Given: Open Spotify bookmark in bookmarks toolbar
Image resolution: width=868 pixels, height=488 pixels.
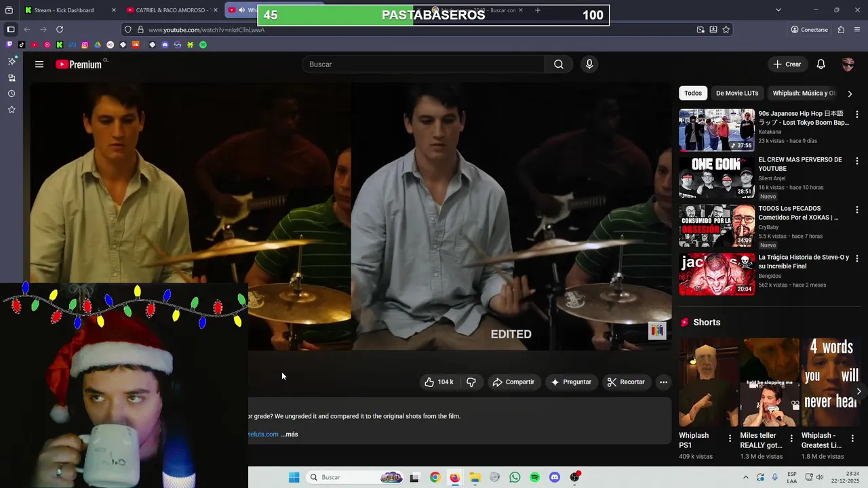Looking at the screenshot, I should click(x=203, y=45).
